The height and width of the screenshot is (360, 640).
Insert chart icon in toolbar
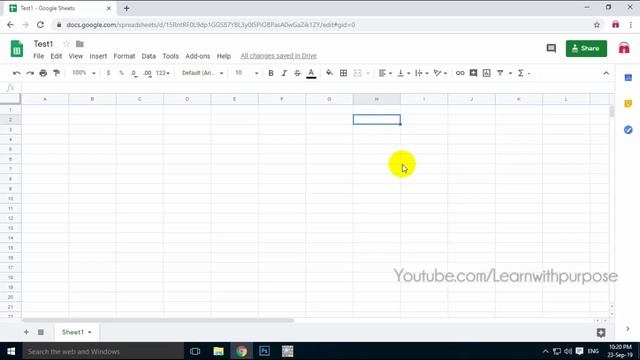(x=487, y=73)
